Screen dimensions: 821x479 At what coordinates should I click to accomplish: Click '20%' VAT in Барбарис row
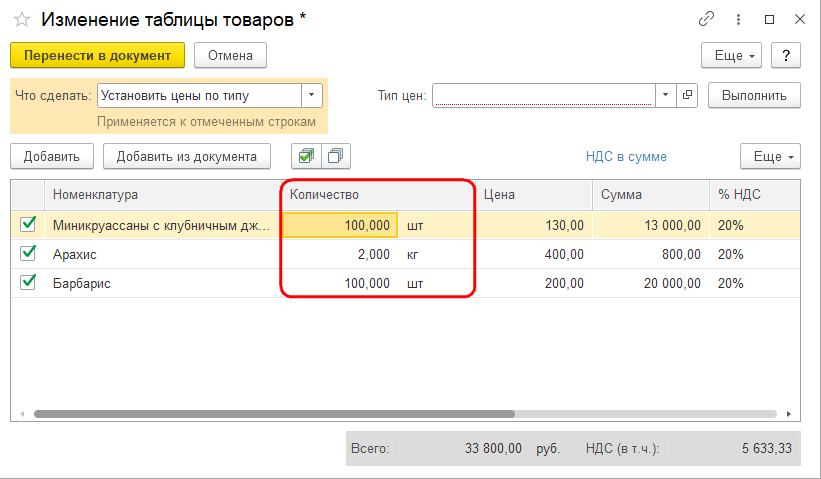click(x=755, y=283)
